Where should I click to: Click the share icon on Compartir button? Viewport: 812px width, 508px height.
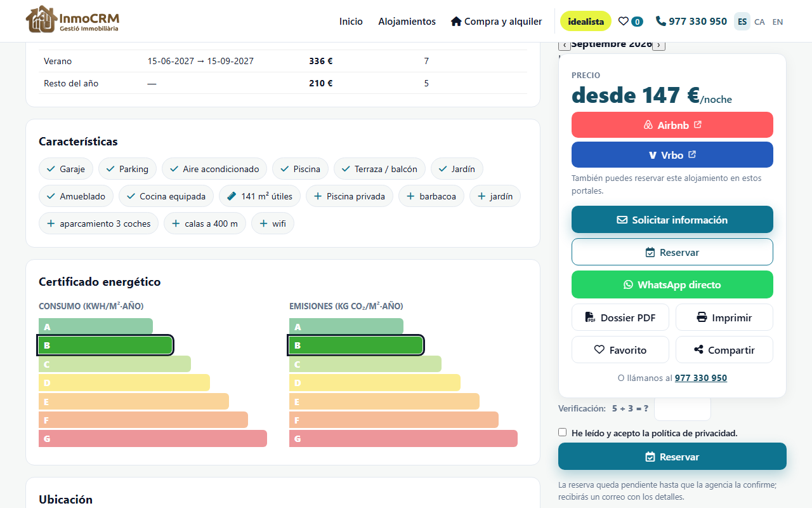(x=698, y=350)
